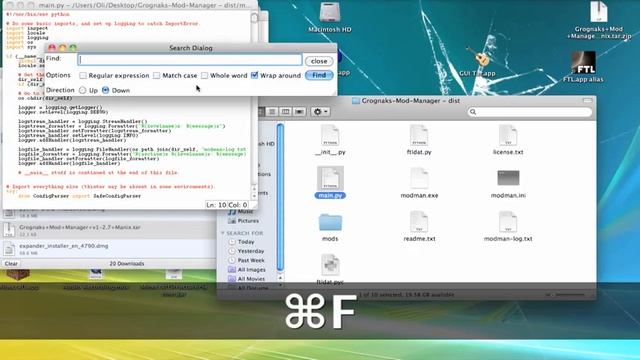640x360 pixels.
Task: Click the Col: 0 status indicator
Action: click(x=238, y=205)
